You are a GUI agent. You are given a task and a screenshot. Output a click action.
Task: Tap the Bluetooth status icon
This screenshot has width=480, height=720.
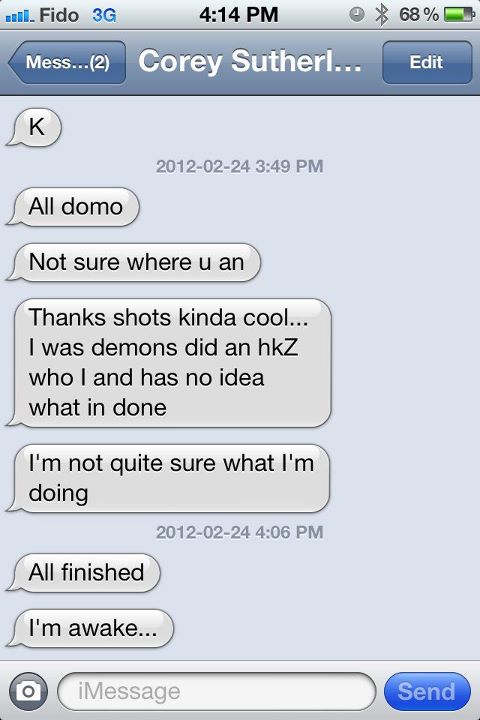point(381,15)
